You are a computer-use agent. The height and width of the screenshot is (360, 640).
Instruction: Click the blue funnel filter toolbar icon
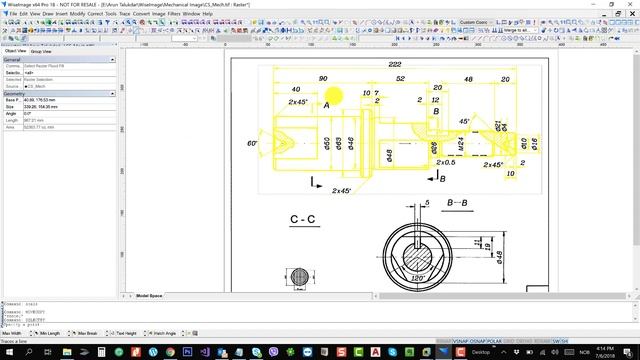(x=108, y=22)
